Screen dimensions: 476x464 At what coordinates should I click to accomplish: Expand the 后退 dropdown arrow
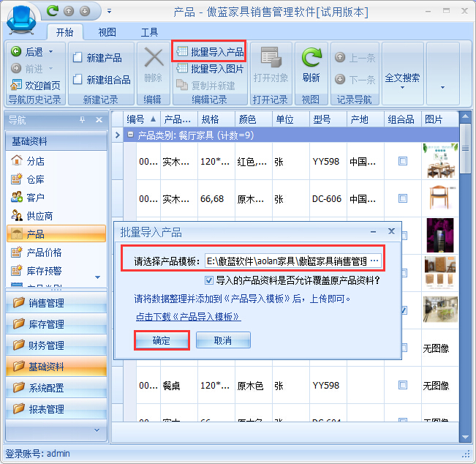51,53
